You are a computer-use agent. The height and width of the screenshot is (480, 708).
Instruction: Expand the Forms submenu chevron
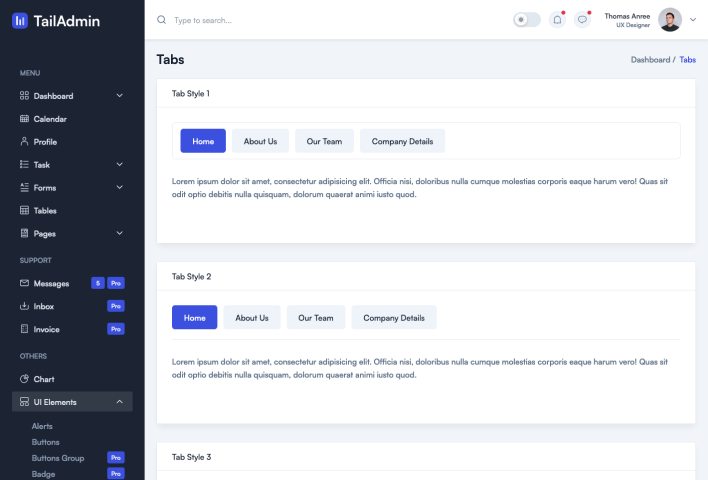pos(120,187)
